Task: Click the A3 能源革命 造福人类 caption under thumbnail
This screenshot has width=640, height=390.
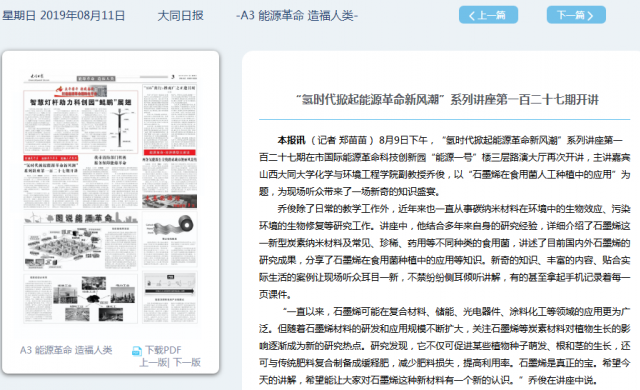Action: click(x=66, y=350)
